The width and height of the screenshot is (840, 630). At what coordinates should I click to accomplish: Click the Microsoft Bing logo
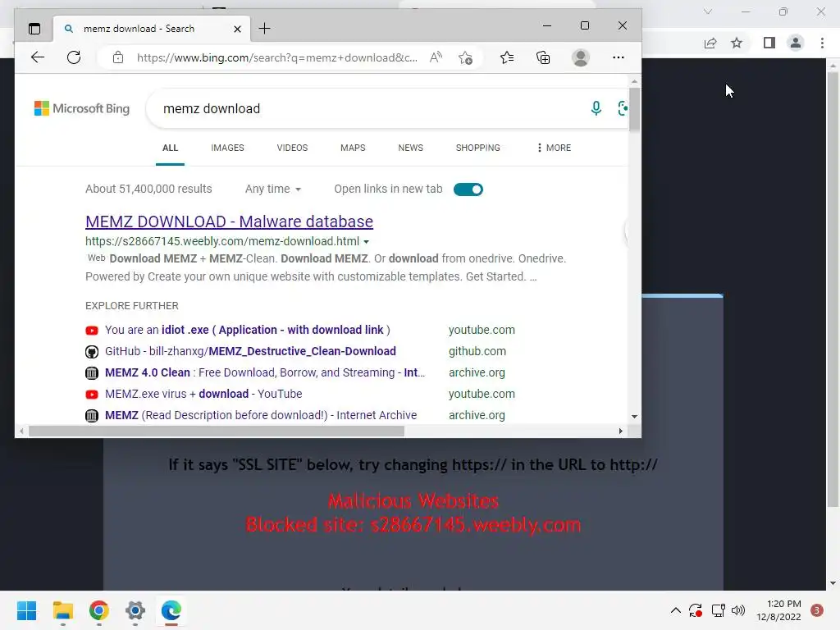point(82,109)
